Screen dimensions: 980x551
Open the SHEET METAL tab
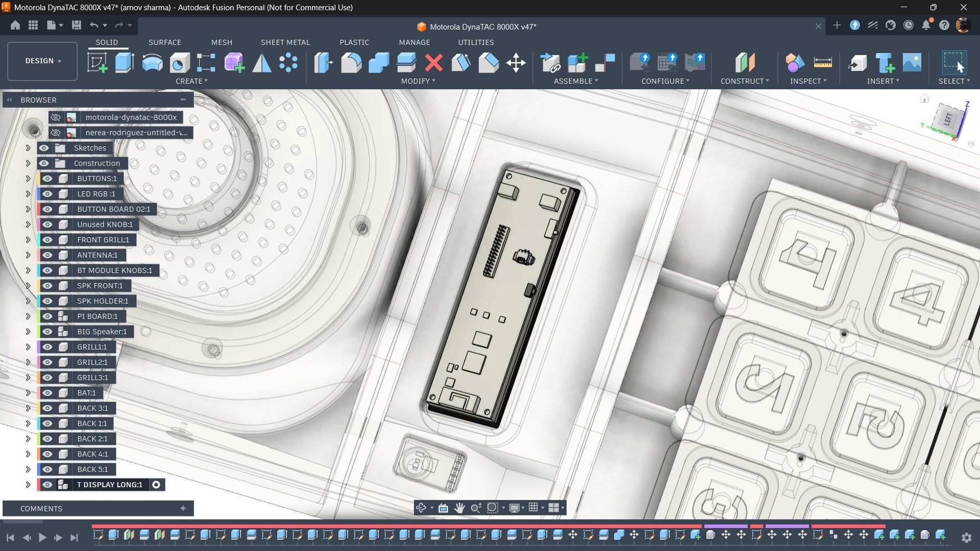tap(285, 42)
